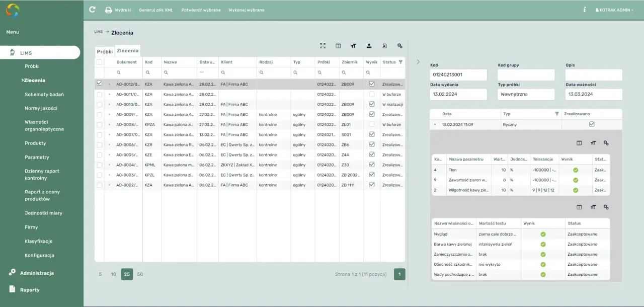Filter the Status column with funnel icon
644x307 pixels.
pos(400,62)
